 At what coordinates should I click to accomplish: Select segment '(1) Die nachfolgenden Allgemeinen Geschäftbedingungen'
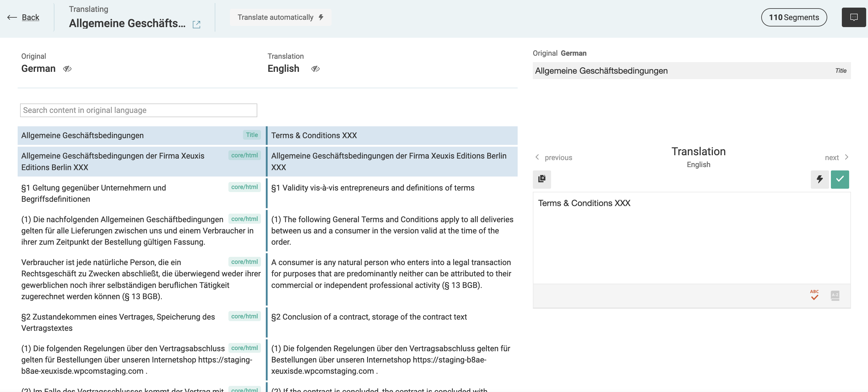141,231
